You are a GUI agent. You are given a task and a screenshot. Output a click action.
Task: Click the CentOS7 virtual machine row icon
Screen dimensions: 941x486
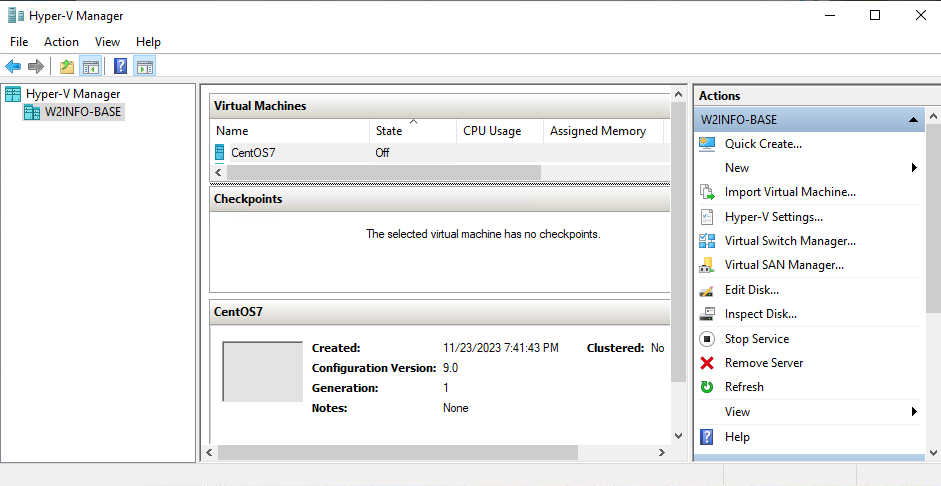(x=220, y=152)
